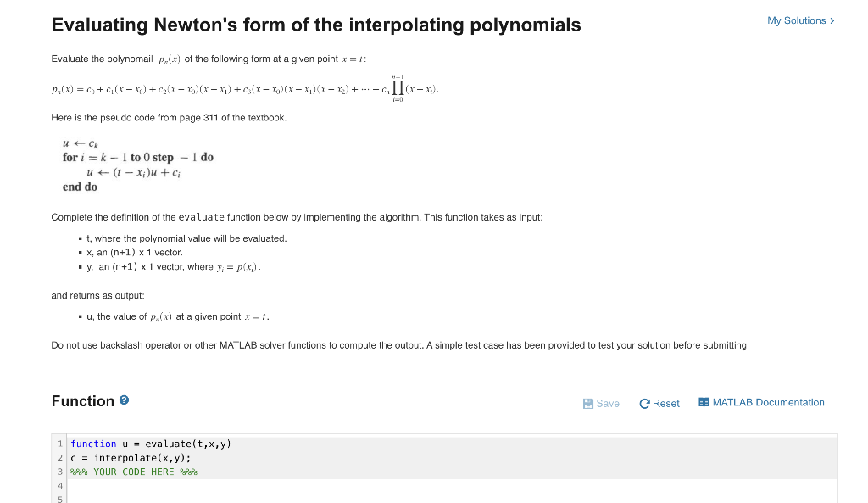
Task: Click the MATLAB Documentation link text
Action: pyautogui.click(x=770, y=402)
